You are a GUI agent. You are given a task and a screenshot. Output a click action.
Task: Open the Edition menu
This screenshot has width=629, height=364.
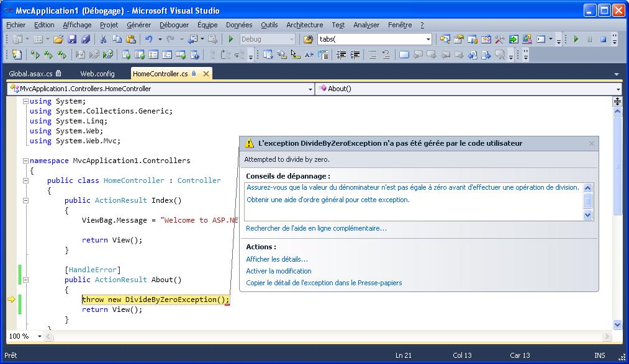(44, 25)
